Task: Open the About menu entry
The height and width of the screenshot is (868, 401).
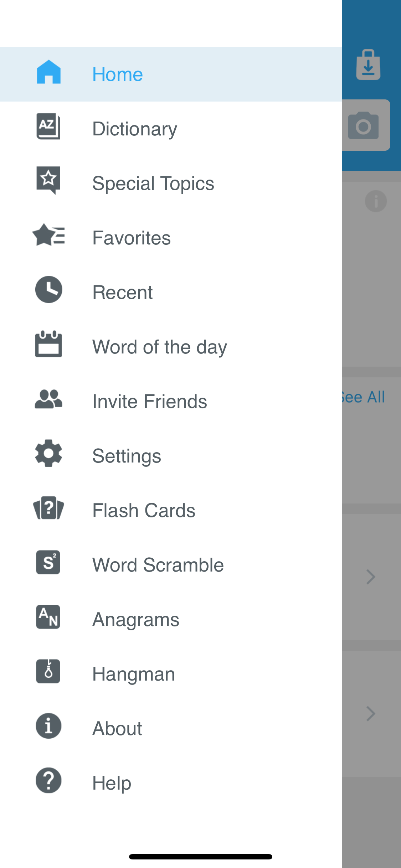Action: click(117, 729)
